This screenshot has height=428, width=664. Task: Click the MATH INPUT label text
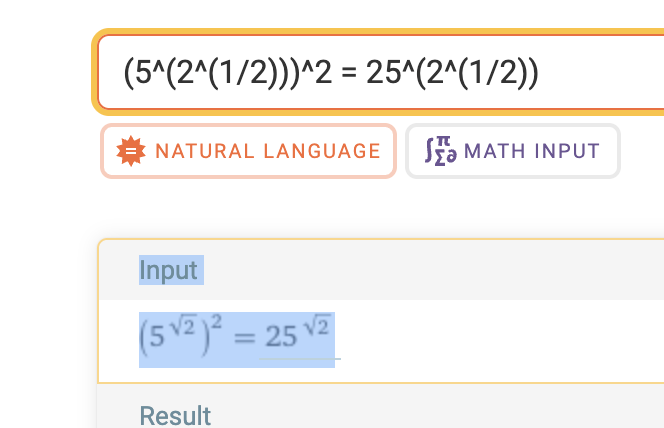click(532, 151)
